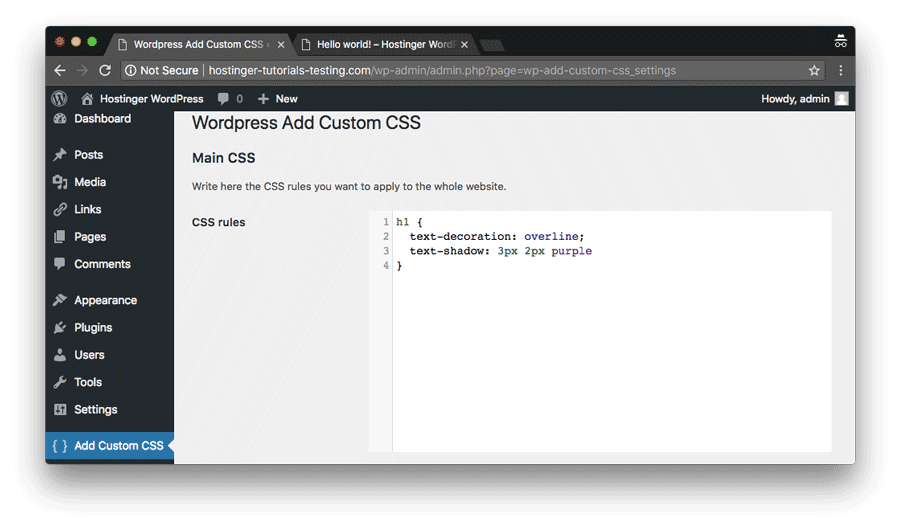Open Chrome's three-dot menu
Screen dimensions: 900x528
click(x=840, y=71)
